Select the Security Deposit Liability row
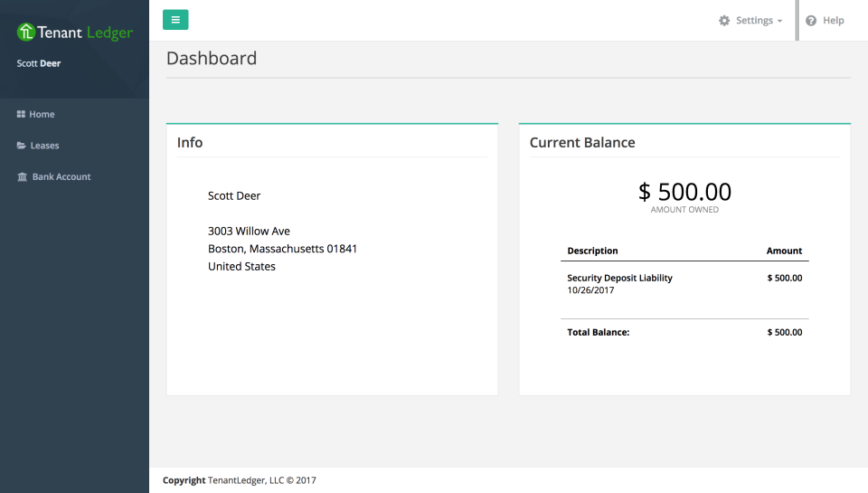Screen dimensions: 868x493 (x=619, y=279)
